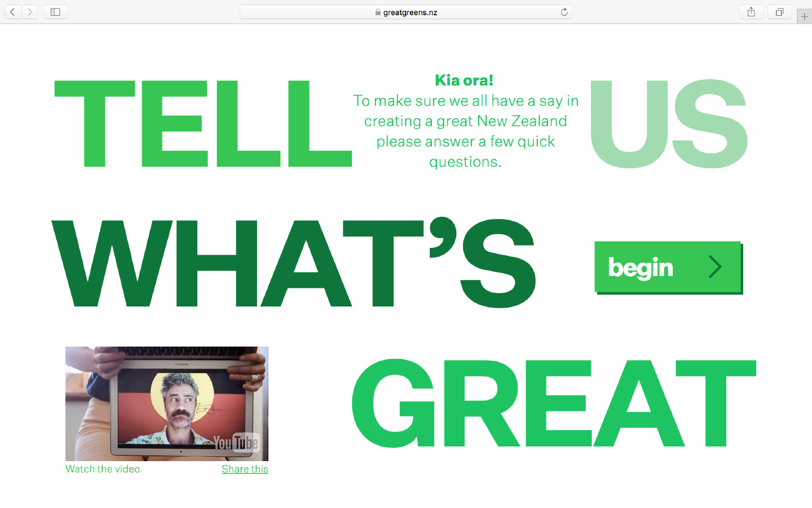Screen dimensions: 812x508
Task: Click the YouTube logo on the video
Action: (x=236, y=443)
